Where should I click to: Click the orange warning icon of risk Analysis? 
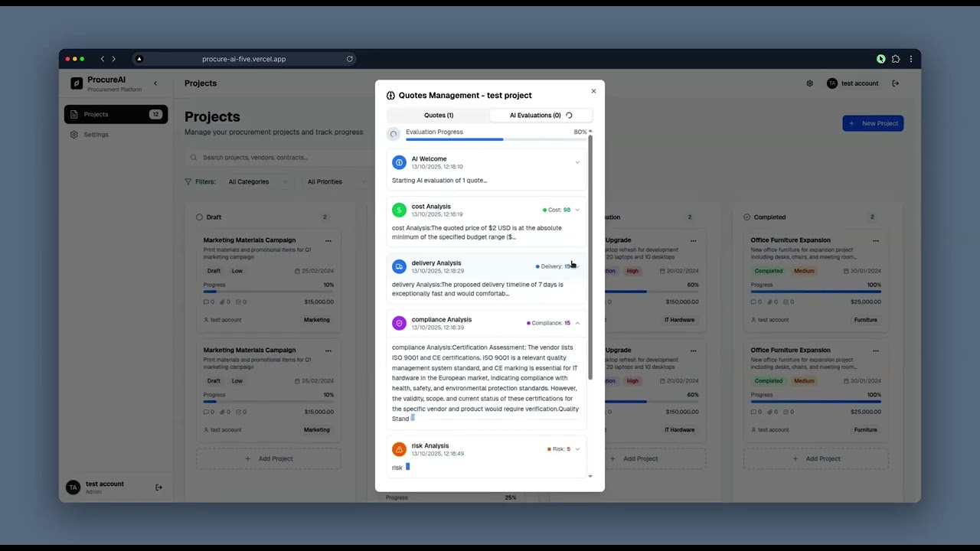coord(399,449)
